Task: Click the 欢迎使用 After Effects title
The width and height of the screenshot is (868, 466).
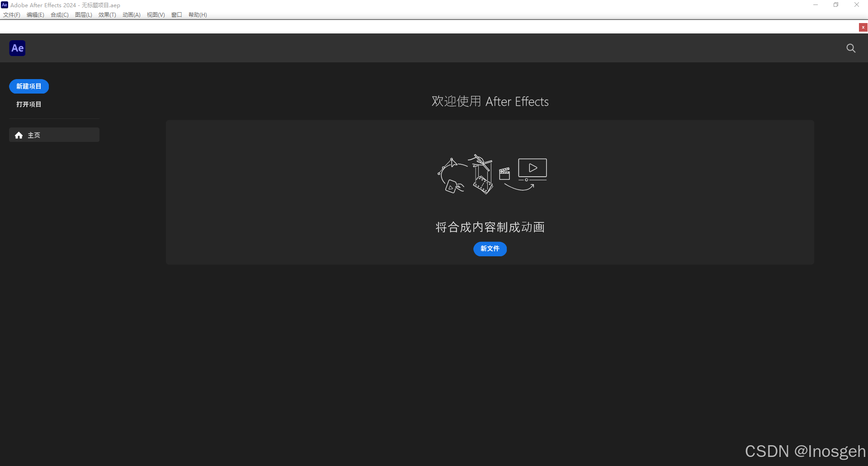Action: pyautogui.click(x=490, y=101)
